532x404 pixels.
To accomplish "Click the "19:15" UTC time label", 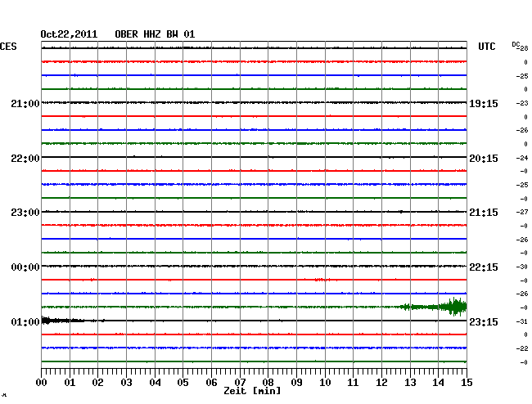I will 484,103.
